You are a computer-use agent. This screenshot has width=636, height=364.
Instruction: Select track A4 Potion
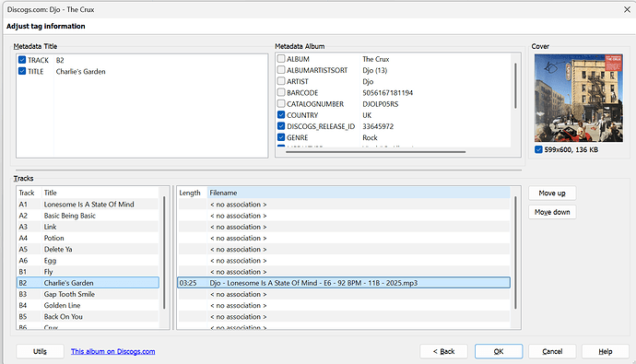click(88, 238)
